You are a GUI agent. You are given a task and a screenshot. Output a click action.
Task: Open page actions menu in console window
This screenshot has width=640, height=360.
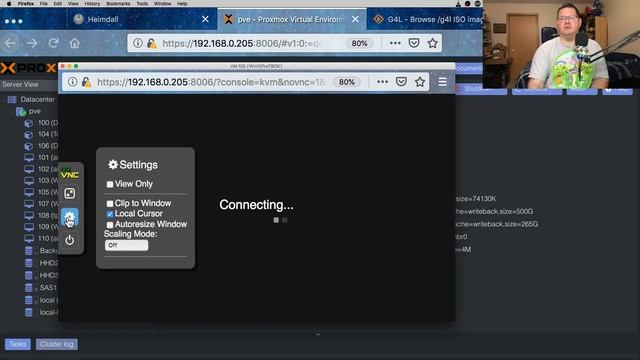382,82
